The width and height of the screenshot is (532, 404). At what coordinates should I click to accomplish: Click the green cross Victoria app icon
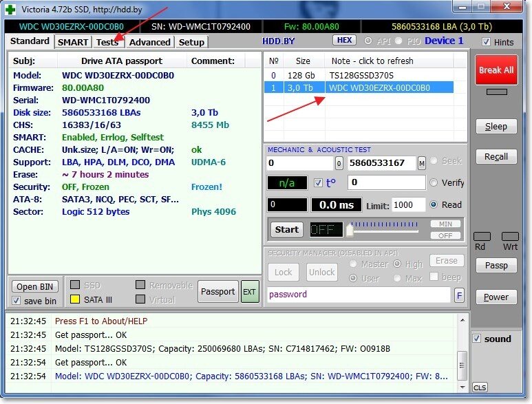pyautogui.click(x=10, y=9)
